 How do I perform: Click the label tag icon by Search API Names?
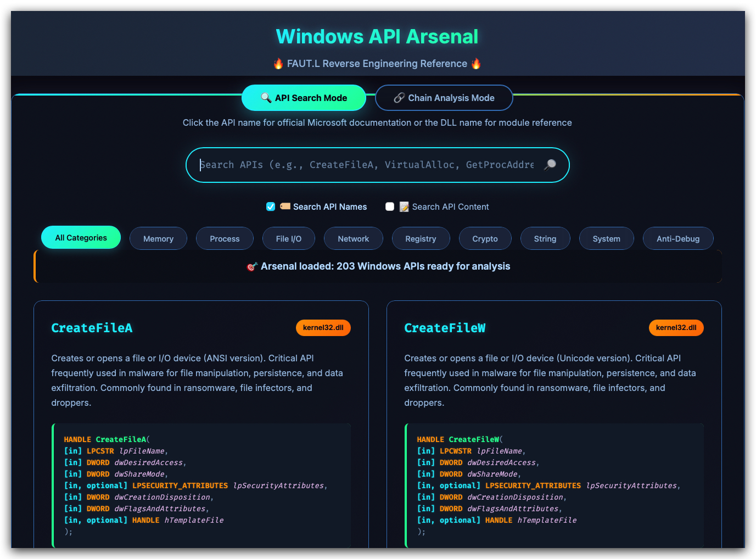(285, 206)
